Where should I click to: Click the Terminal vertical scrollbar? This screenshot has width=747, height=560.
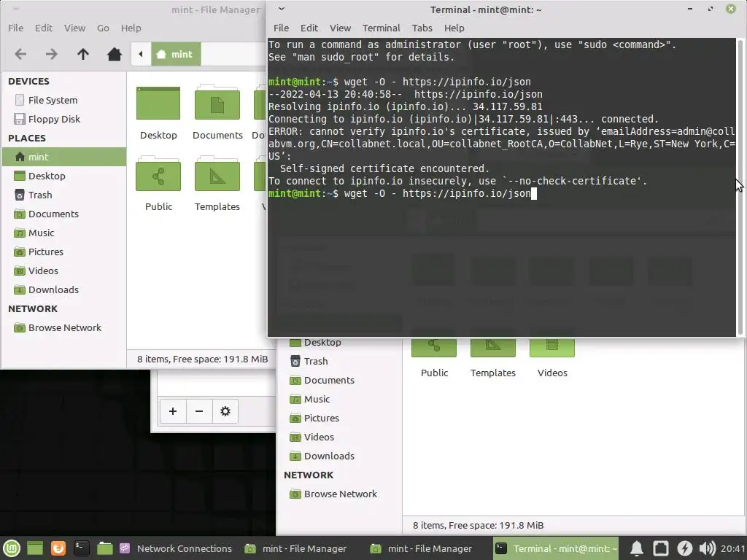click(x=740, y=187)
